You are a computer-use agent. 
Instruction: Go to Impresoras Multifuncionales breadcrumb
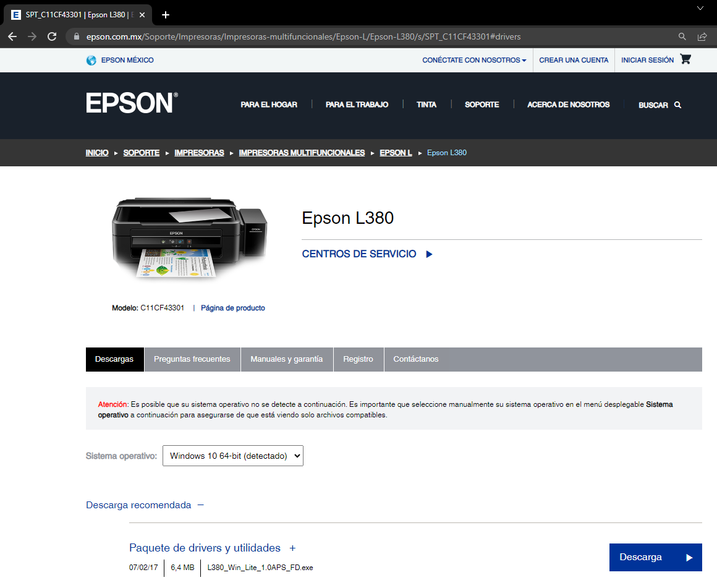pos(302,153)
